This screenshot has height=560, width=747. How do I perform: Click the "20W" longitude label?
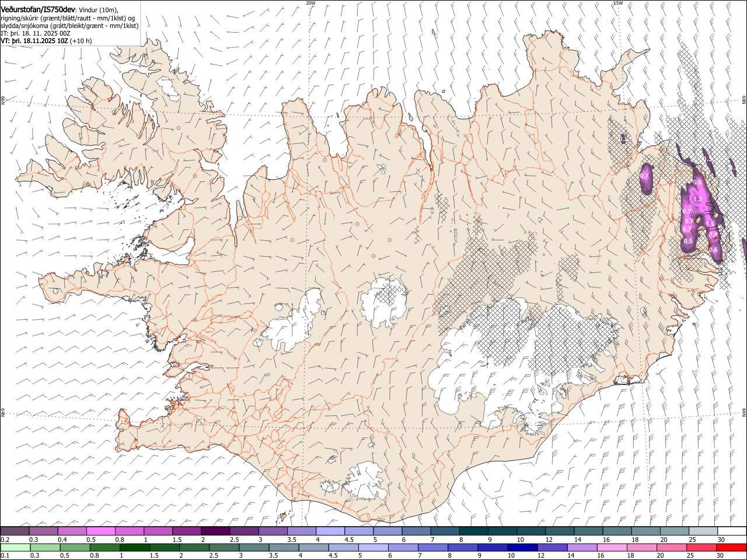click(310, 3)
